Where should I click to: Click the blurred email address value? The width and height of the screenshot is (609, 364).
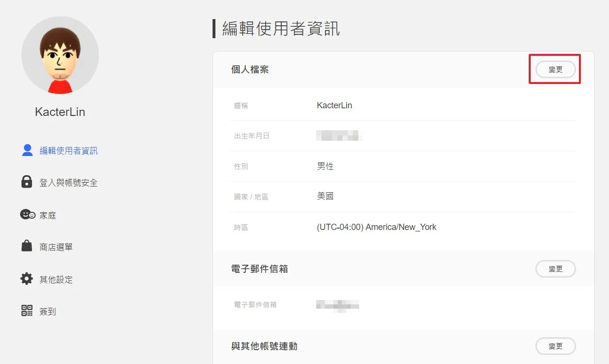click(338, 305)
